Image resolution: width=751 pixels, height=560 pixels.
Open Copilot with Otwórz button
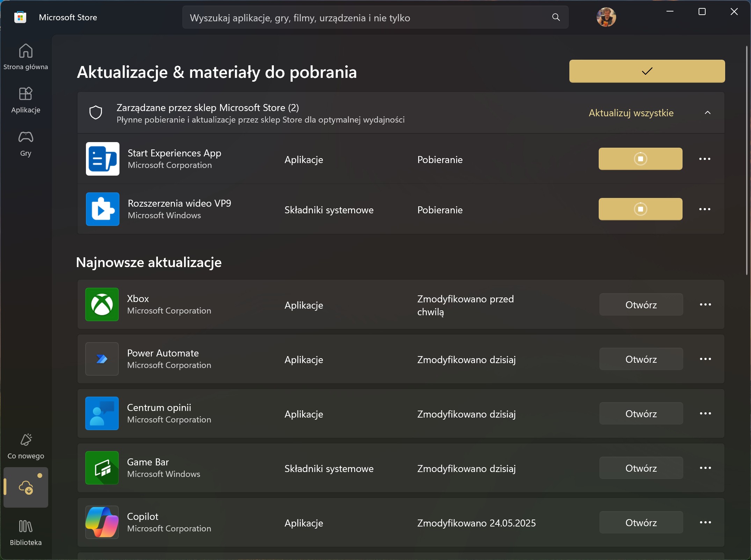pyautogui.click(x=641, y=522)
